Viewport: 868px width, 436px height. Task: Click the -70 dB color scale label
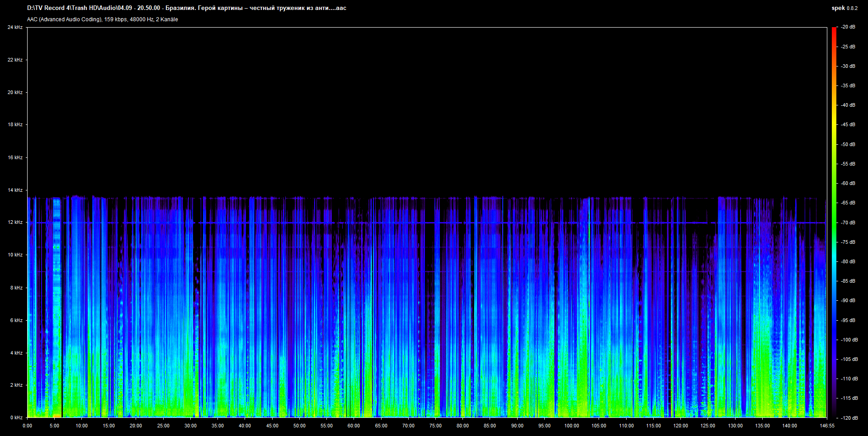tap(848, 223)
